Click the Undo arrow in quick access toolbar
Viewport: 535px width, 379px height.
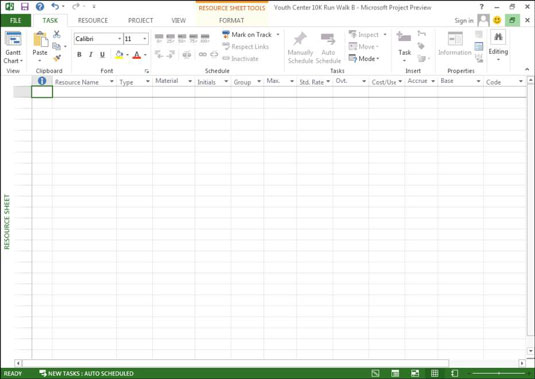coord(55,6)
